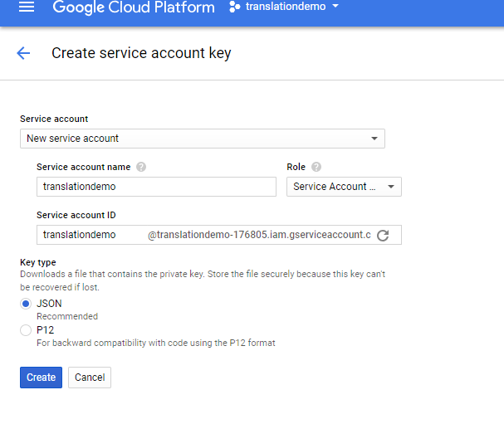
Task: Open the Role dropdown
Action: tap(344, 187)
